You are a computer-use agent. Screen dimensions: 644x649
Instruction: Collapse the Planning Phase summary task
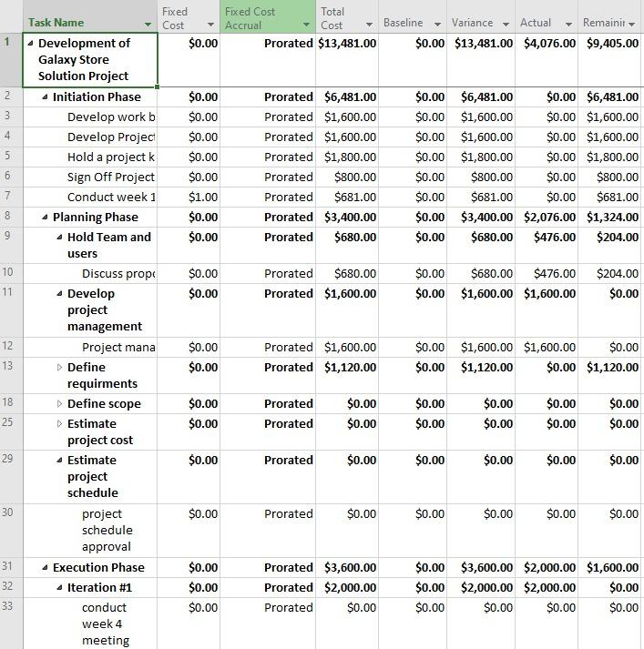pyautogui.click(x=45, y=217)
